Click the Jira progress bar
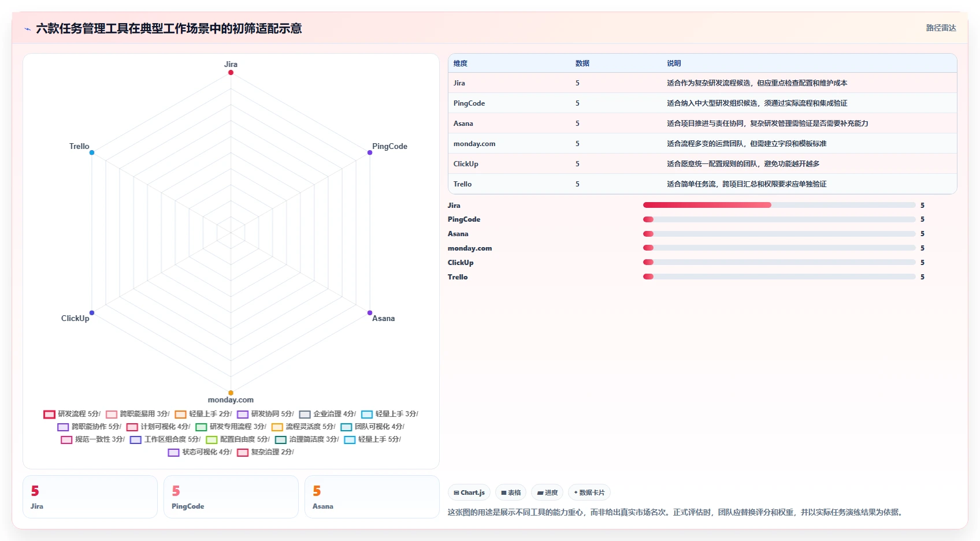This screenshot has height=541, width=980. (779, 205)
